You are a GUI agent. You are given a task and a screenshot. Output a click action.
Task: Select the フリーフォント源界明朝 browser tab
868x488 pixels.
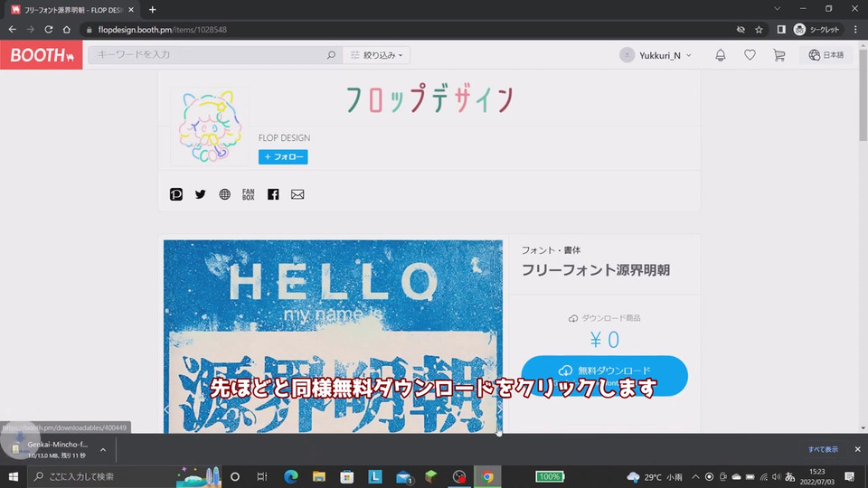pos(72,9)
